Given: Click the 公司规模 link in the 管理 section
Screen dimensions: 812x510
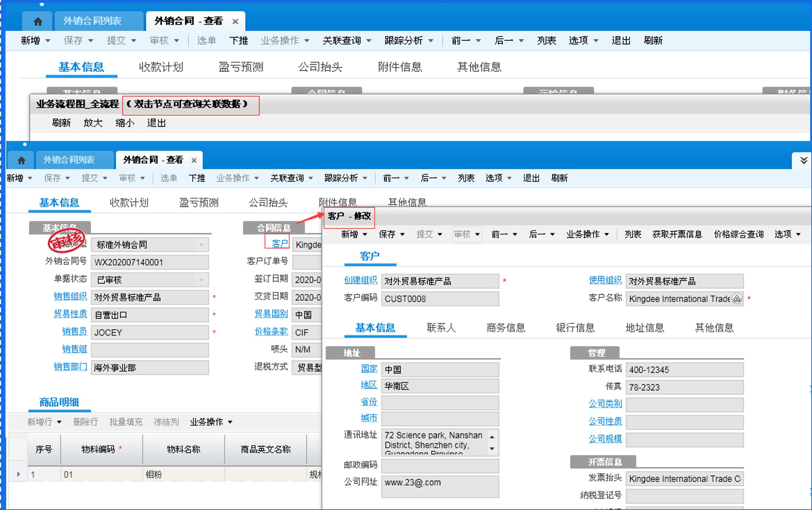Looking at the screenshot, I should click(x=605, y=439).
